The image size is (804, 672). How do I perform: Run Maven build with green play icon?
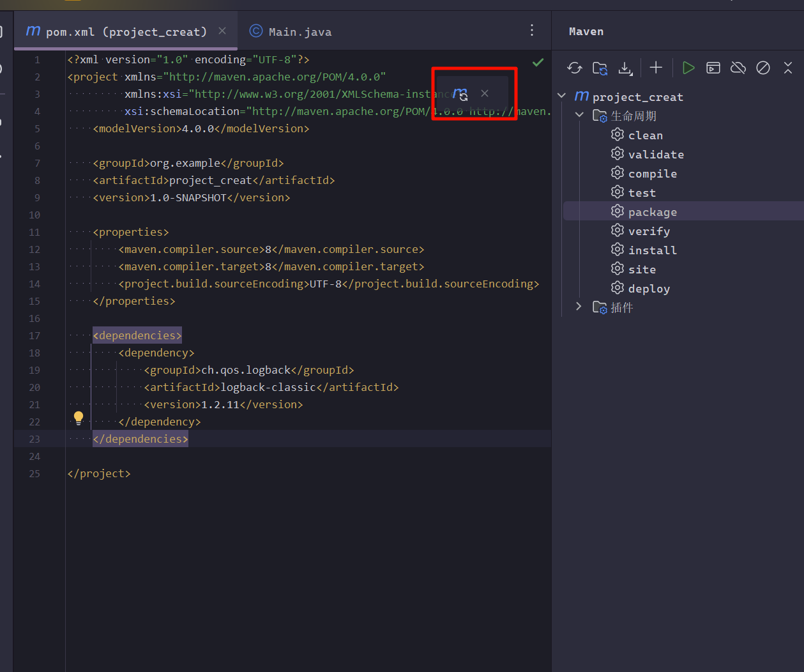point(688,68)
